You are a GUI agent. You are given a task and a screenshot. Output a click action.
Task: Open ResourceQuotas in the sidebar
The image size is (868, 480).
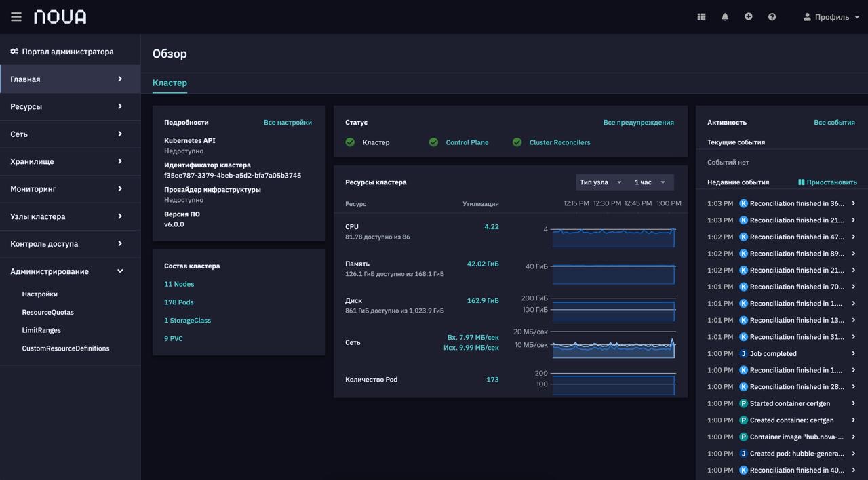tap(47, 313)
